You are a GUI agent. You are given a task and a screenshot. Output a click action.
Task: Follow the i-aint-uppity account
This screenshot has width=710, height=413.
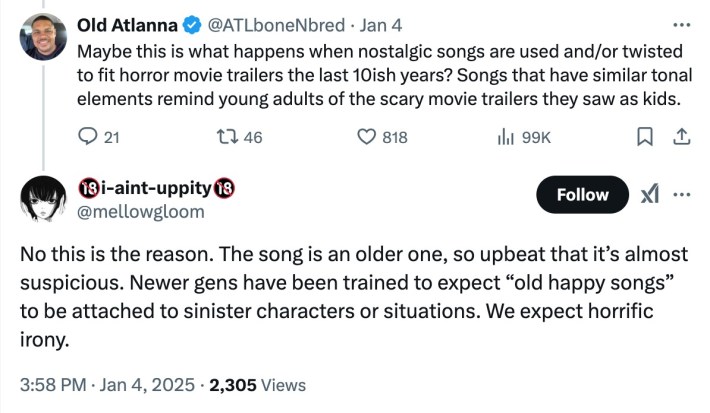(x=582, y=195)
